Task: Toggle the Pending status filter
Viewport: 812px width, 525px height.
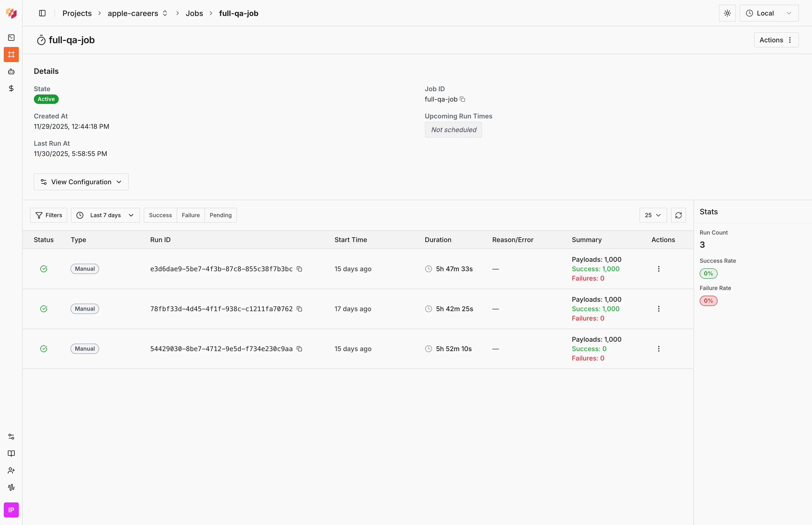Action: coord(220,215)
